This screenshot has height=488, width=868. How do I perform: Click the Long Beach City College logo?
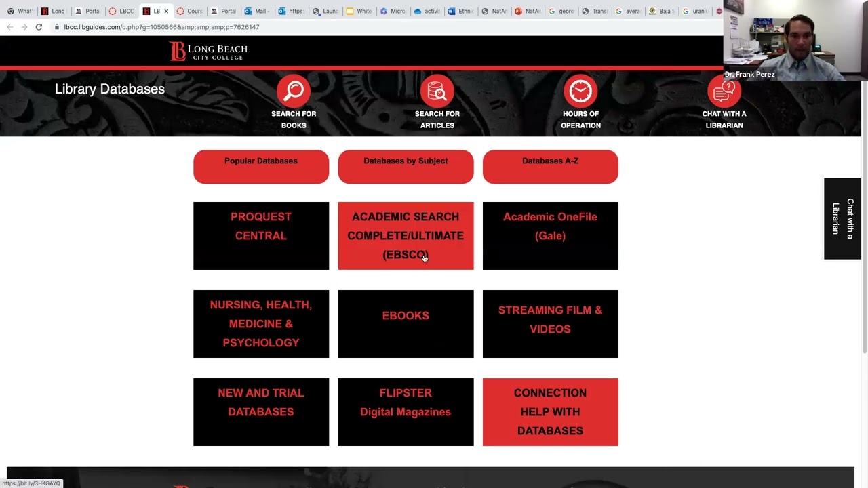(x=208, y=52)
